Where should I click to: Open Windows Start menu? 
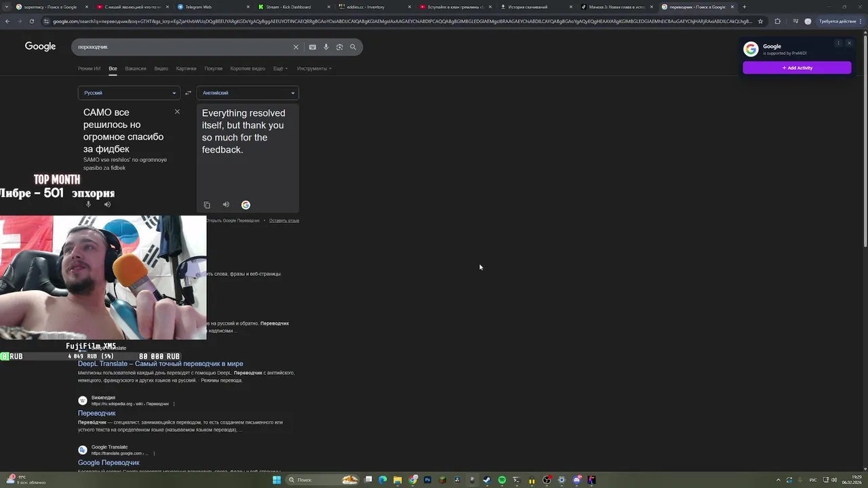277,480
